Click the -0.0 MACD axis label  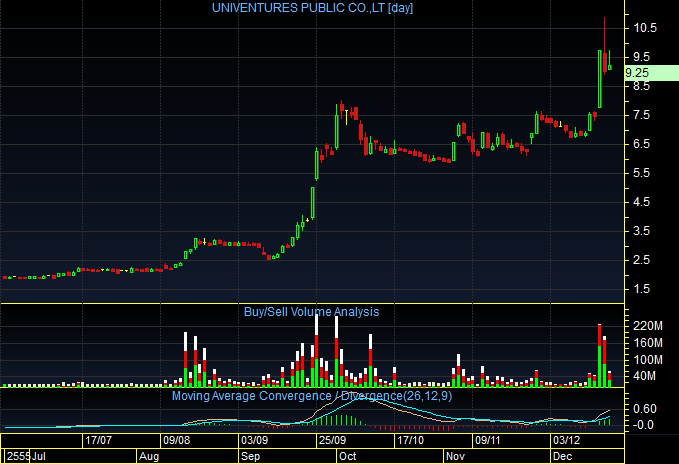pyautogui.click(x=643, y=425)
